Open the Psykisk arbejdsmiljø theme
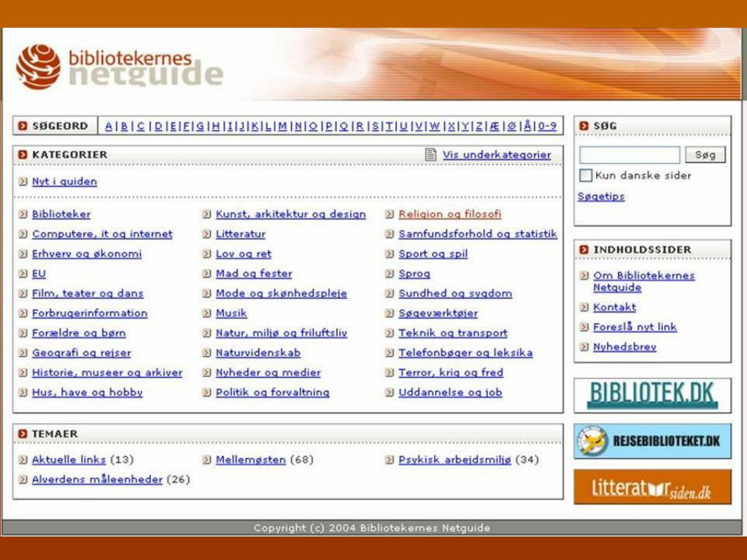The image size is (747, 560). click(454, 460)
